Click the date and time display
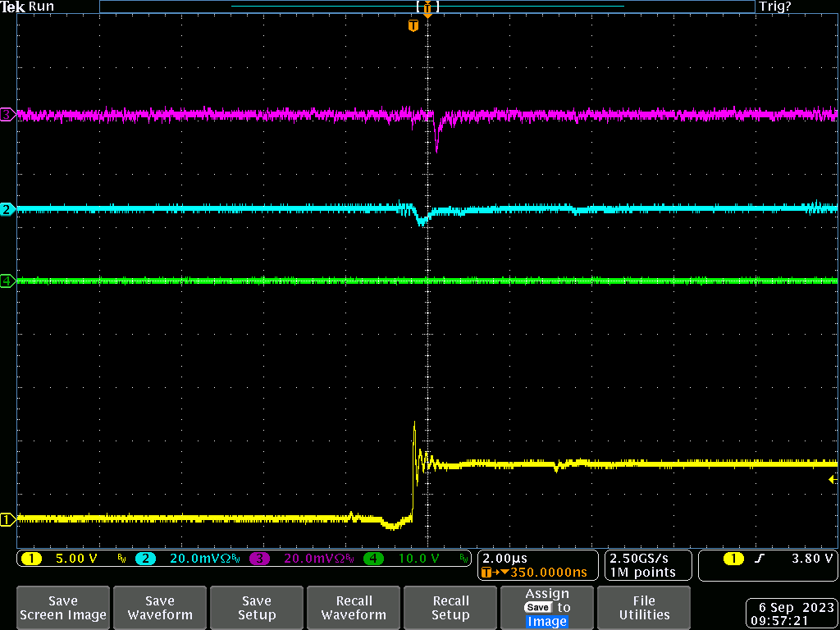 (x=792, y=614)
